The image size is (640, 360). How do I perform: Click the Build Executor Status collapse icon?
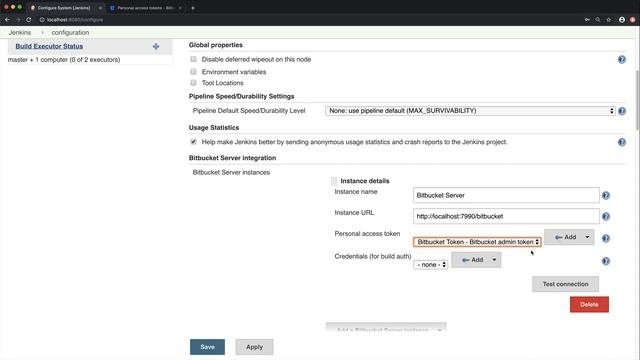tap(156, 47)
